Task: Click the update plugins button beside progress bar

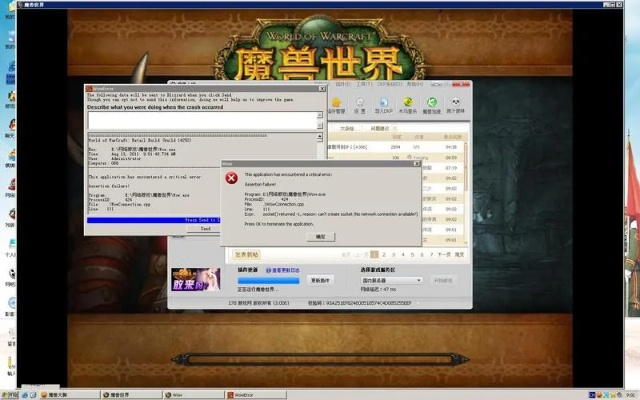Action: [x=320, y=280]
